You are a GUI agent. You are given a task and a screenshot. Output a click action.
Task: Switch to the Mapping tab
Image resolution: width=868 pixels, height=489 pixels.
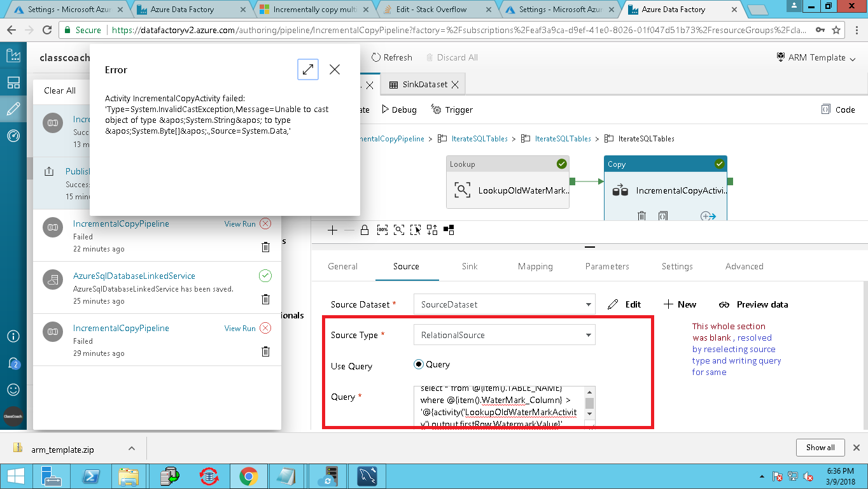(x=535, y=266)
